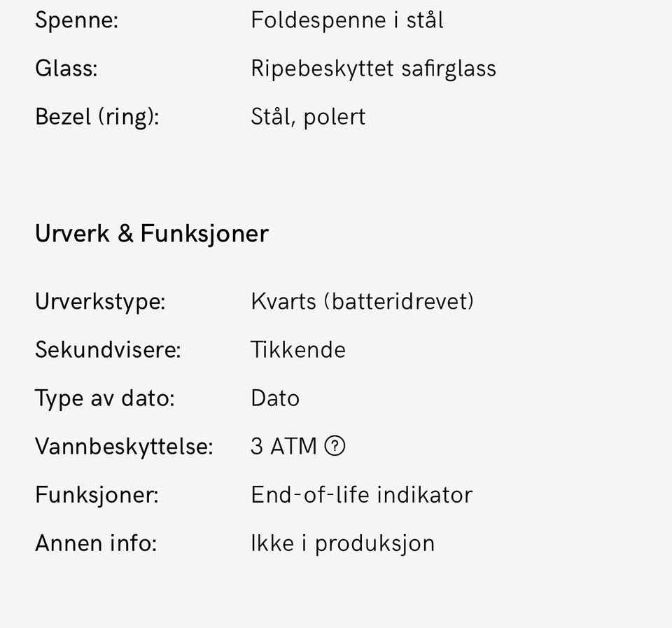This screenshot has width=672, height=628.
Task: Select the Tikkende value
Action: 297,350
